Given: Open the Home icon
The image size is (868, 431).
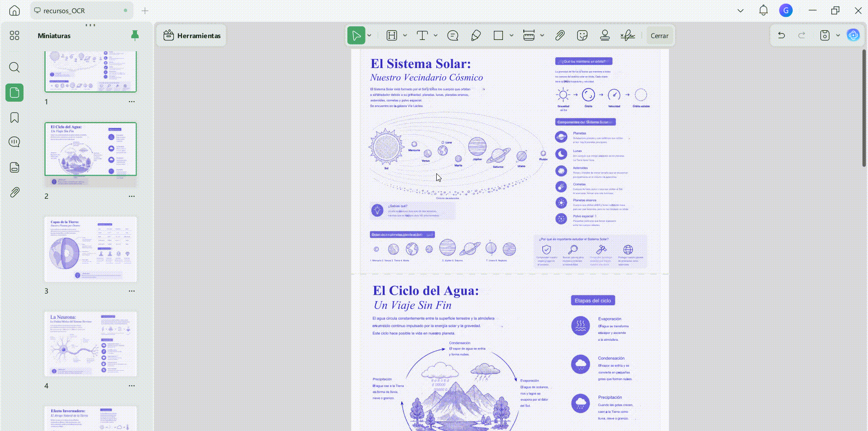Looking at the screenshot, I should click(15, 10).
